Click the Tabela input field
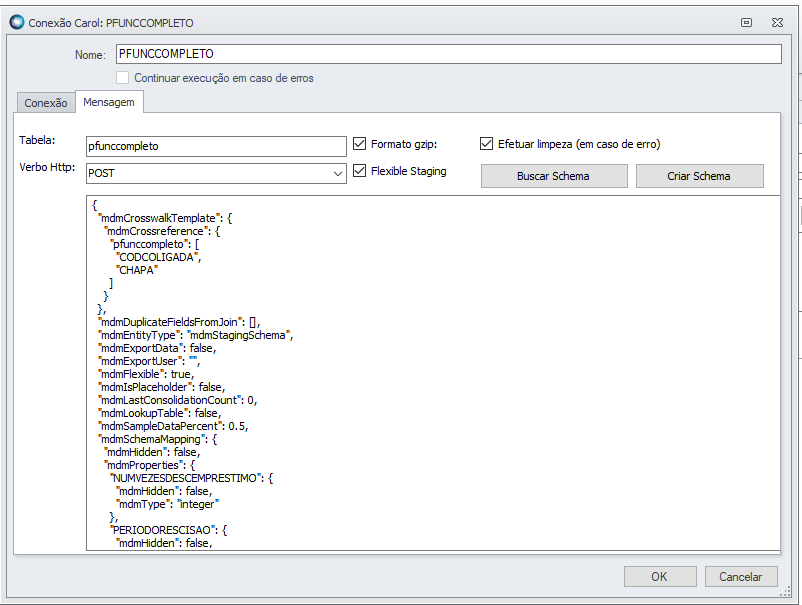This screenshot has width=802, height=605. pos(215,146)
